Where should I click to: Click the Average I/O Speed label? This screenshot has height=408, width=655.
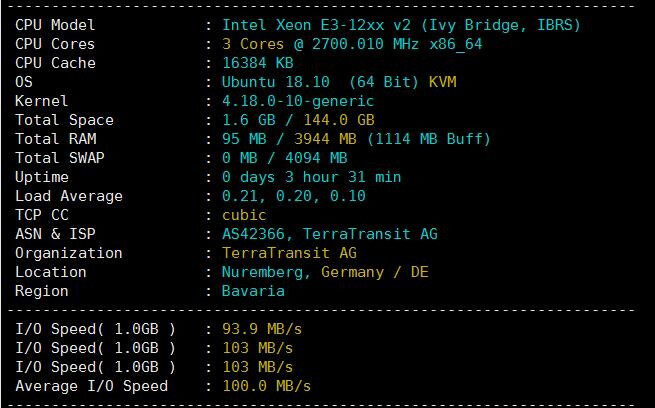pos(91,385)
